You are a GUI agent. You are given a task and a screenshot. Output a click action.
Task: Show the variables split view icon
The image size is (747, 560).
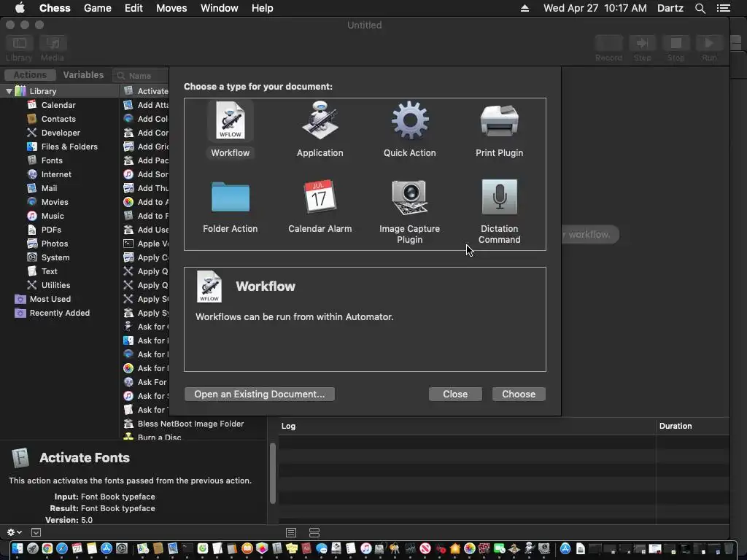[314, 532]
